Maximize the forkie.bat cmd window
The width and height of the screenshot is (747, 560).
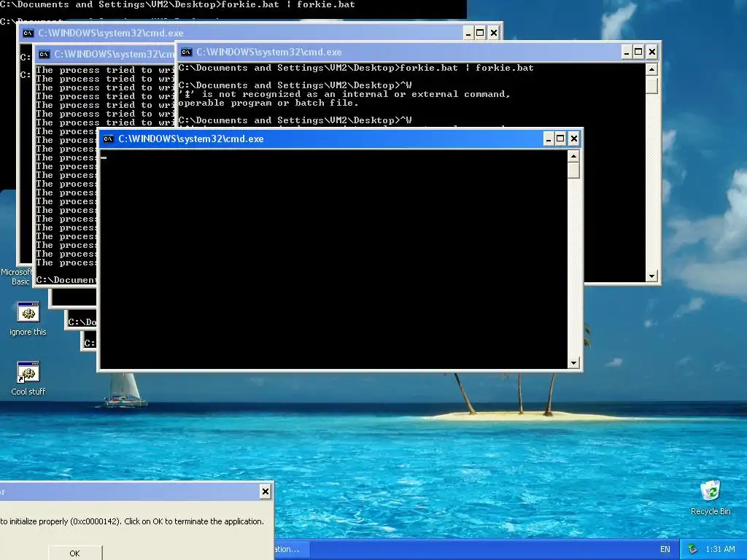(639, 52)
